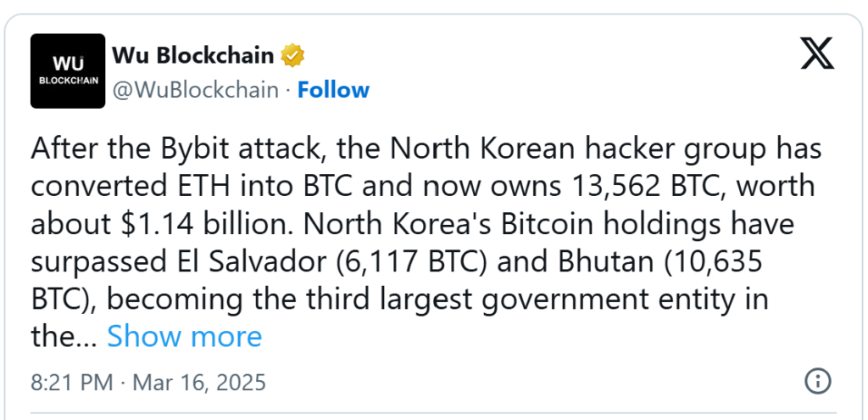Open the tweet info circle icon
The width and height of the screenshot is (868, 420).
coord(815,379)
